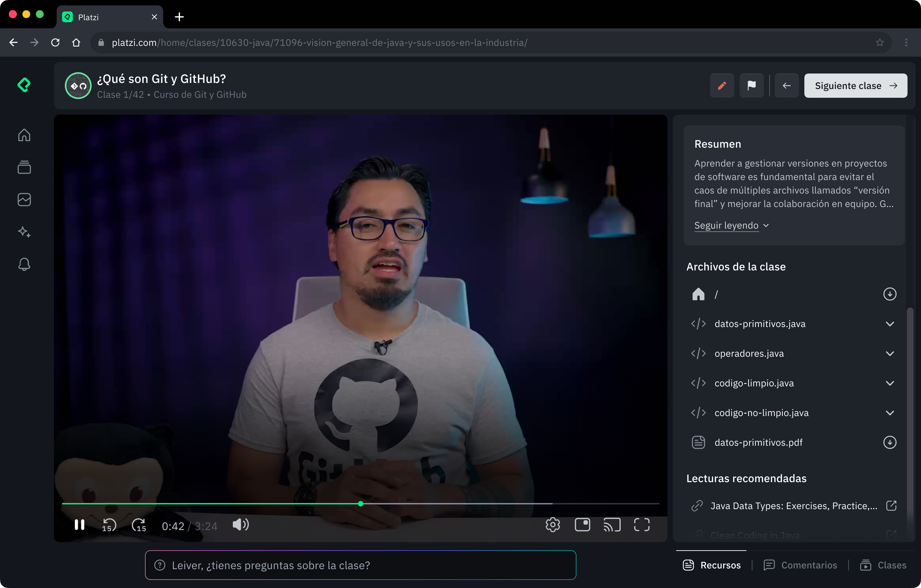Expand codigo-limpio.java file
921x588 pixels.
(x=890, y=383)
